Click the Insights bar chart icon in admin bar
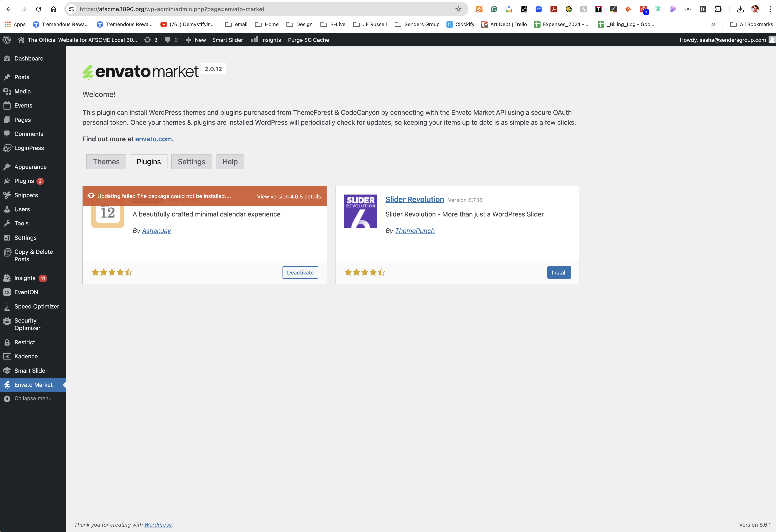The height and width of the screenshot is (532, 776). [255, 39]
